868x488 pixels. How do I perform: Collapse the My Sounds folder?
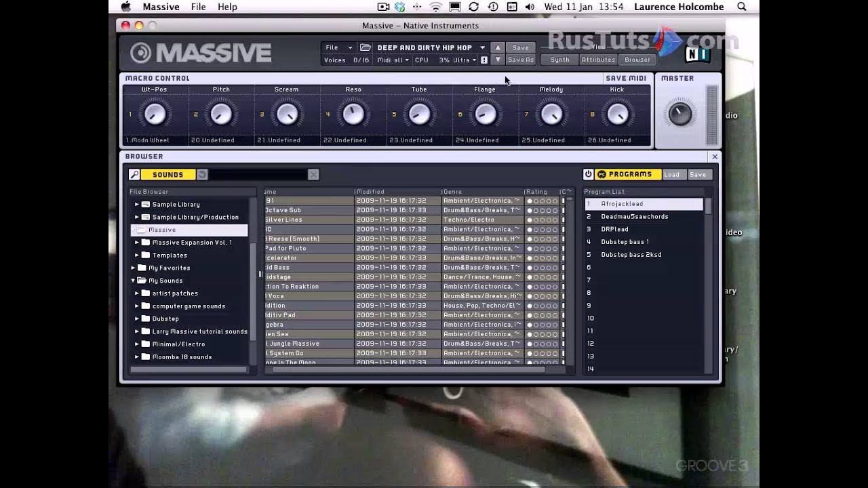click(x=133, y=281)
